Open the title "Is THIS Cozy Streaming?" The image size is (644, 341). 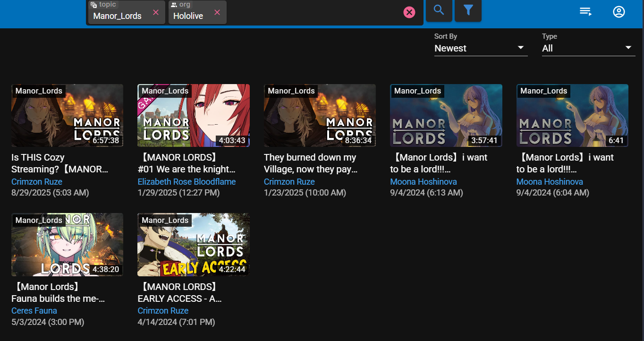click(60, 163)
